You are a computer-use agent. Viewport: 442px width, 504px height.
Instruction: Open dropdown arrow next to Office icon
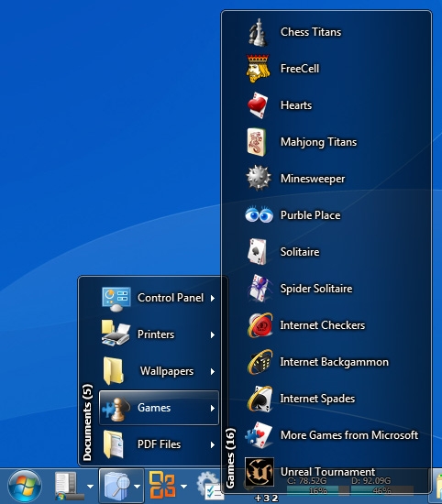[x=184, y=487]
